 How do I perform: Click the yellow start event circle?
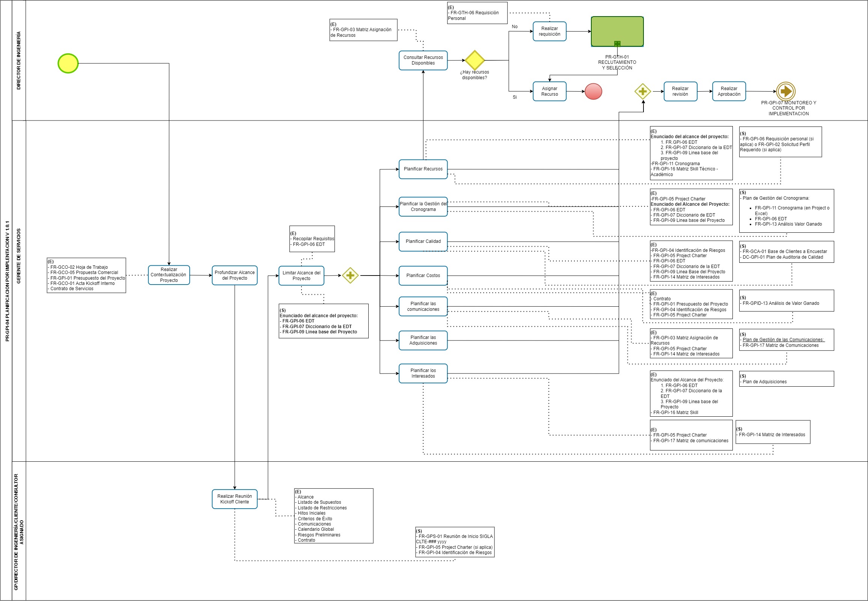(x=68, y=63)
